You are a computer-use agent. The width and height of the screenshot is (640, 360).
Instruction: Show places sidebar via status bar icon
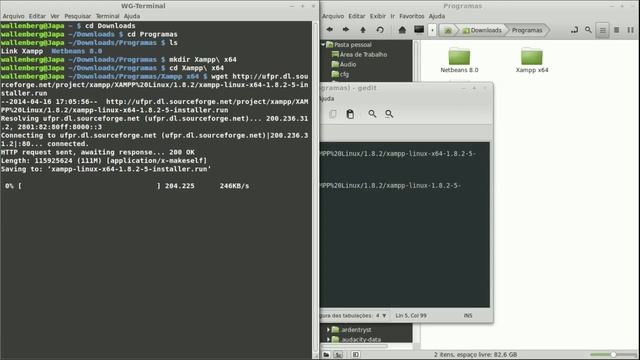326,355
